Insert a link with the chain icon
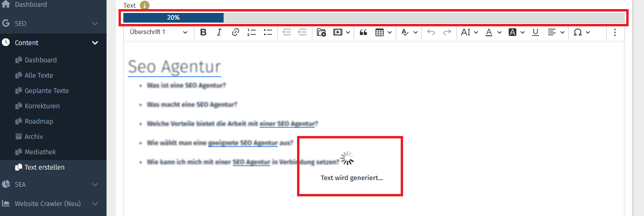The image size is (644, 216). click(235, 32)
